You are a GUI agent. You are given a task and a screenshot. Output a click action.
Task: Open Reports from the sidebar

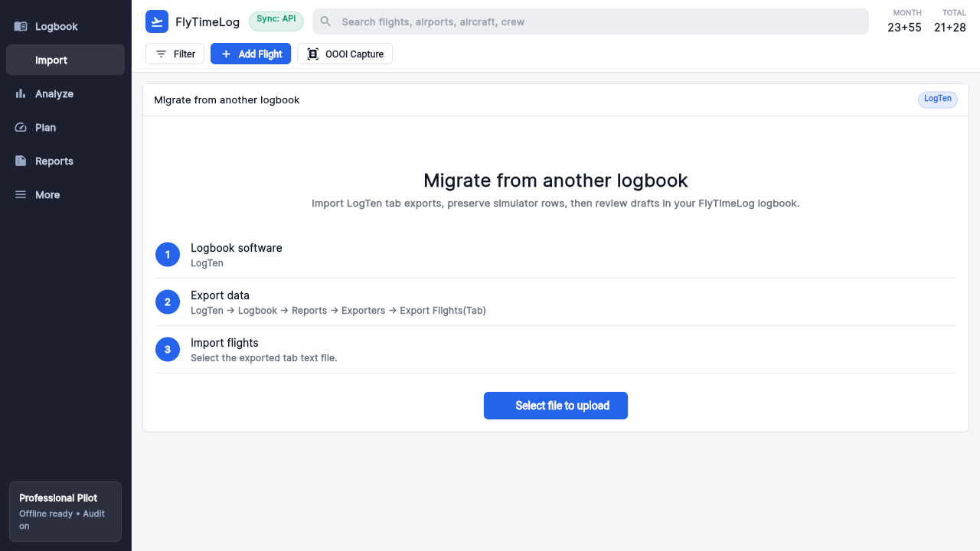point(65,161)
